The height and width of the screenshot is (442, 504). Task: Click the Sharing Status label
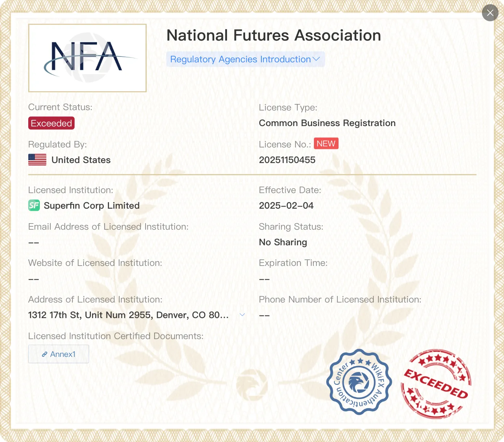tap(291, 227)
